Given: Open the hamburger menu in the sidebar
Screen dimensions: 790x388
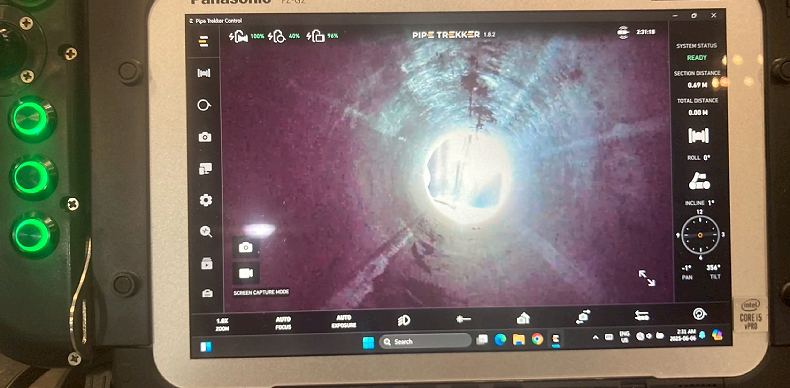Looking at the screenshot, I should (204, 41).
